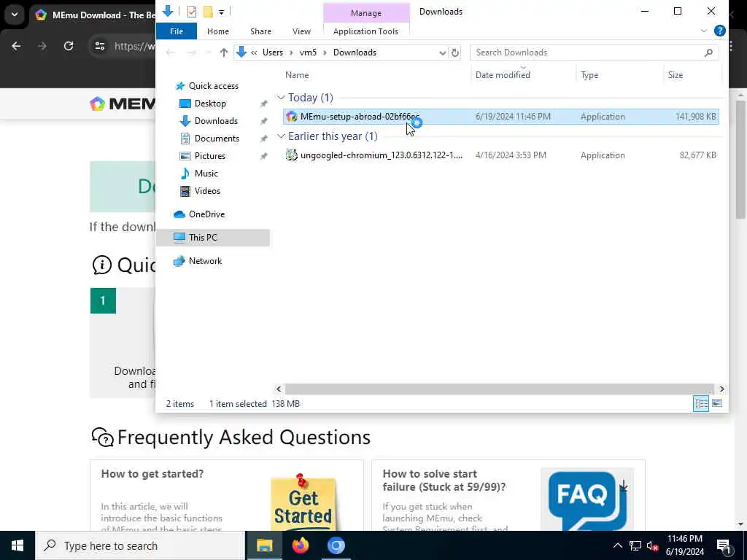Open the Application Tools tab
The image size is (747, 560).
click(x=365, y=31)
